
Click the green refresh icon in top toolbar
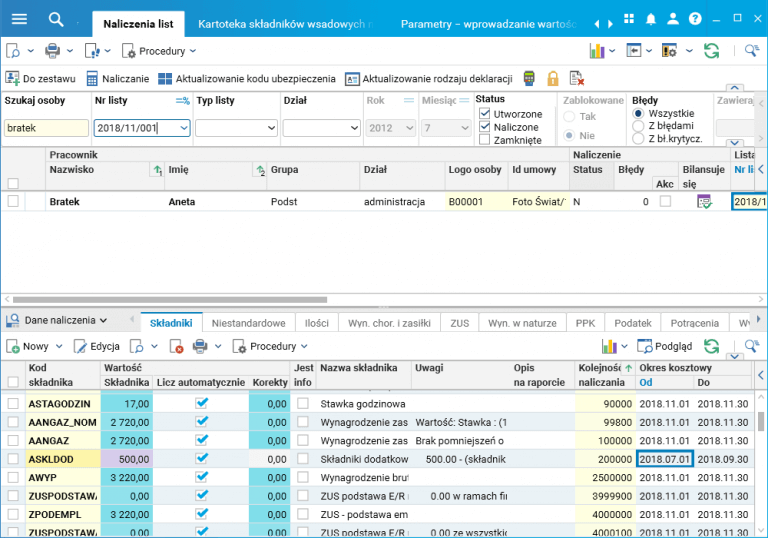click(711, 50)
